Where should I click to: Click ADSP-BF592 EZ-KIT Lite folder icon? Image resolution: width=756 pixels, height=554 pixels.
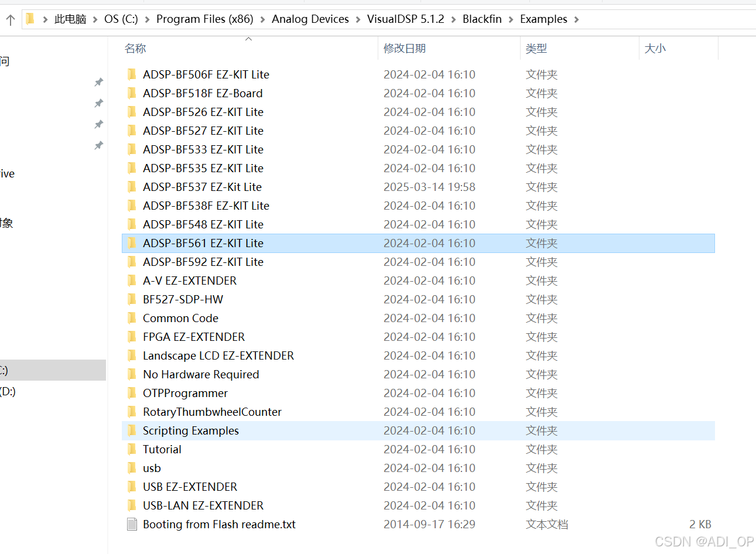[132, 262]
